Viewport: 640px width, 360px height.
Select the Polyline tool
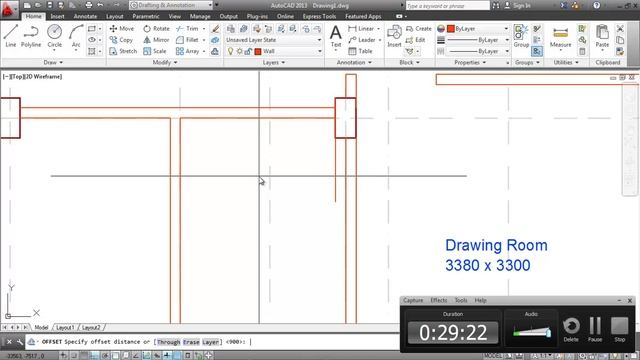point(31,36)
